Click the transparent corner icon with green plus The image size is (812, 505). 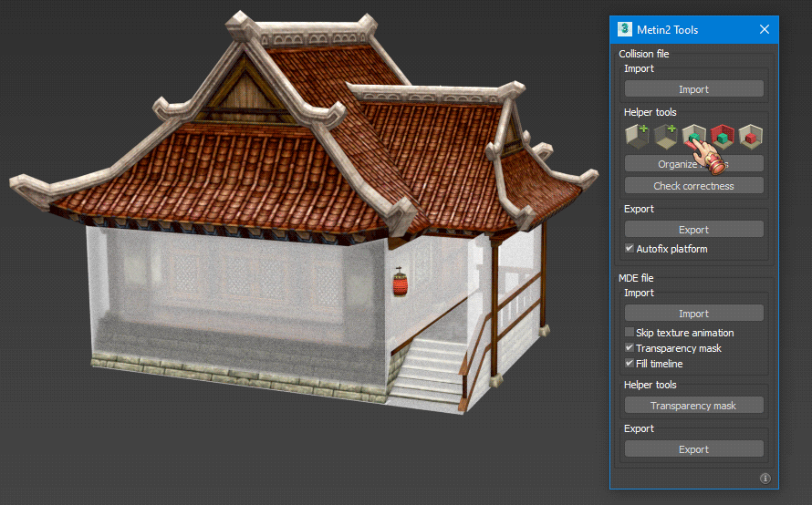pos(665,136)
